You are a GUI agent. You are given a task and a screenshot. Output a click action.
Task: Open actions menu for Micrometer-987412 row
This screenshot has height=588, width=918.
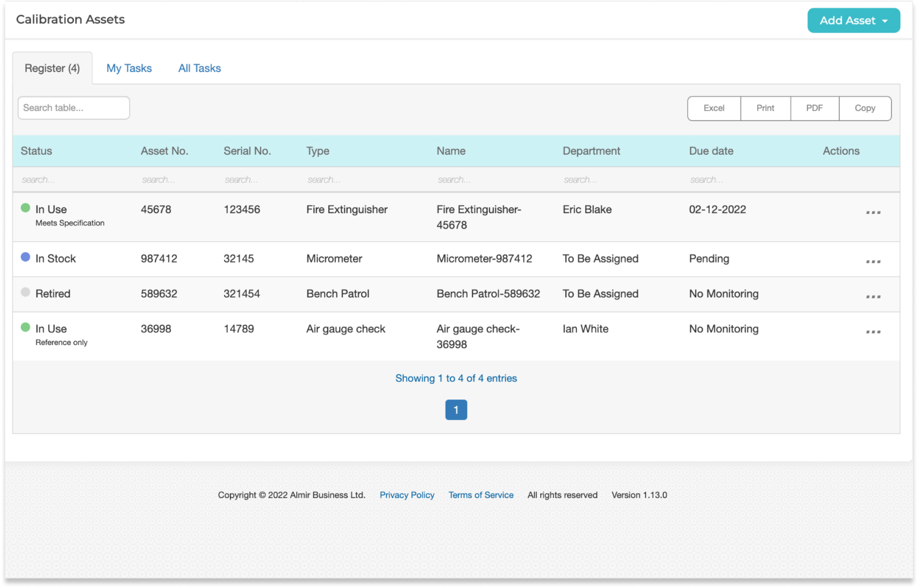tap(873, 260)
